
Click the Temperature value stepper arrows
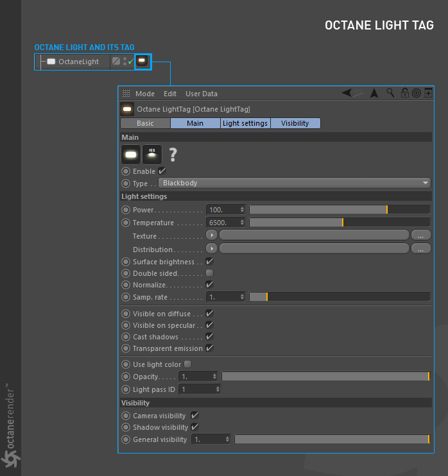(242, 223)
